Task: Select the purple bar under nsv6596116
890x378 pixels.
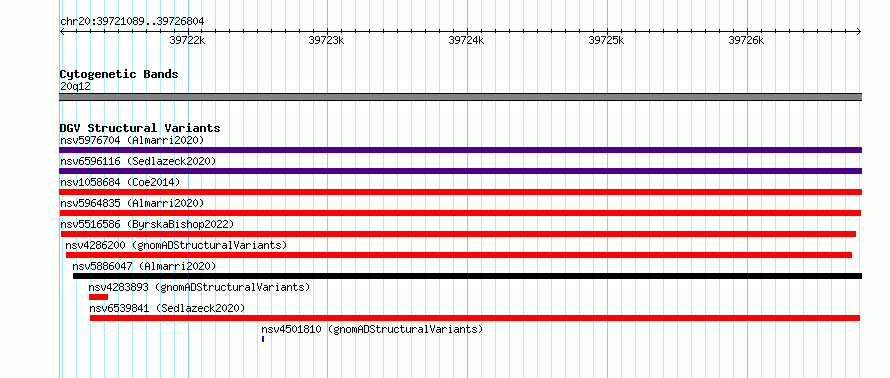Action: point(460,171)
